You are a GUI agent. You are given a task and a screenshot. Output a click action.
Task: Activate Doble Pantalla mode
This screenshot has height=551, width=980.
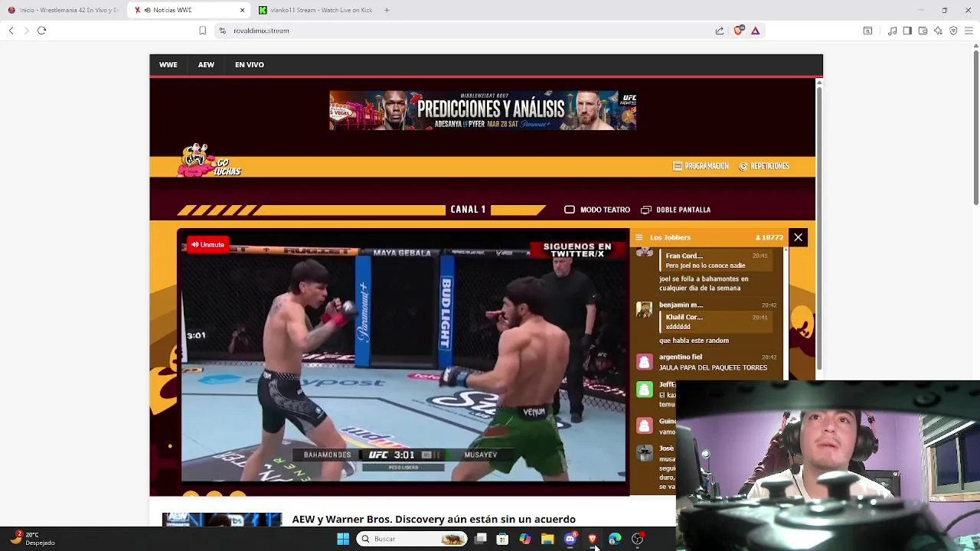[675, 210]
